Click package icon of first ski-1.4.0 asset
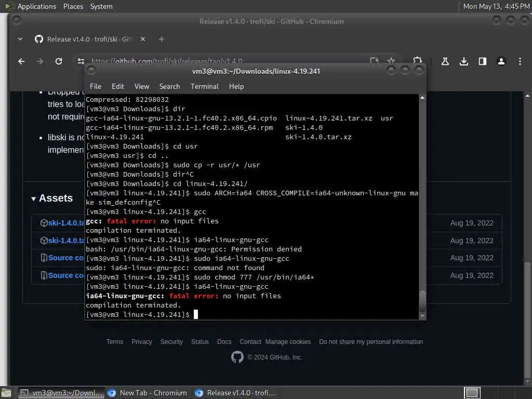This screenshot has height=399, width=532. 44,223
